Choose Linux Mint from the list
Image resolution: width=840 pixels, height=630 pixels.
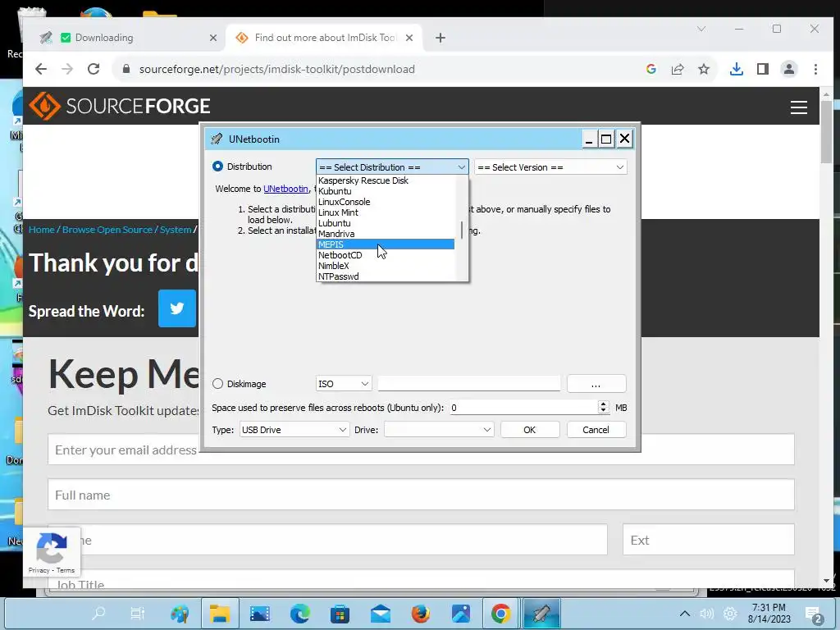click(x=338, y=212)
